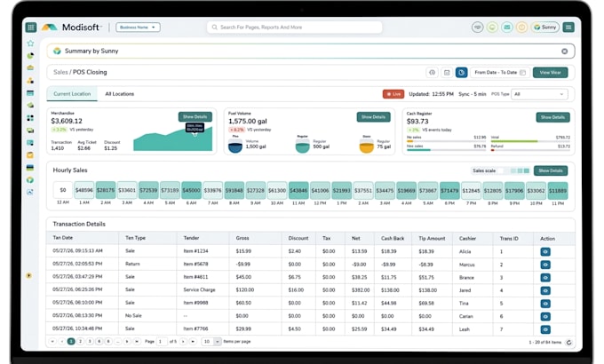Close the Summary by Sunny bar
604x364 pixels.
click(564, 51)
